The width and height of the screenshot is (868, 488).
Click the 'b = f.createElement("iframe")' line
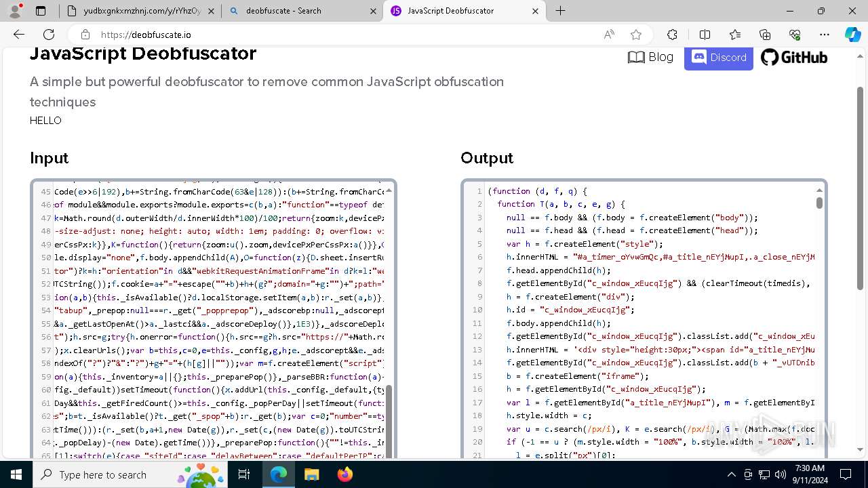pos(577,376)
